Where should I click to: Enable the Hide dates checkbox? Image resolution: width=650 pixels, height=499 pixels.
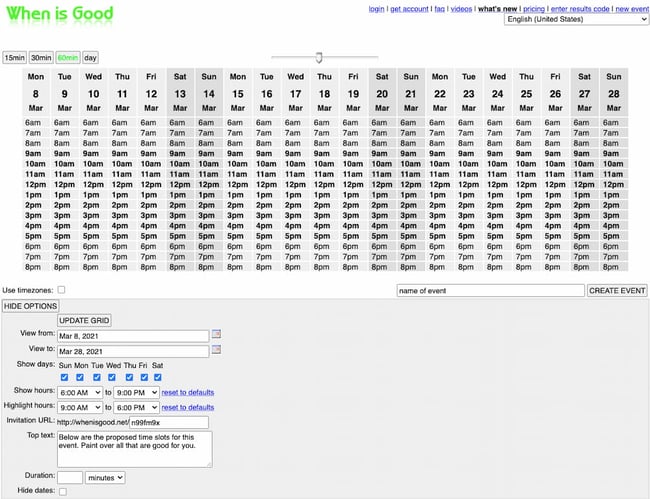(x=64, y=491)
